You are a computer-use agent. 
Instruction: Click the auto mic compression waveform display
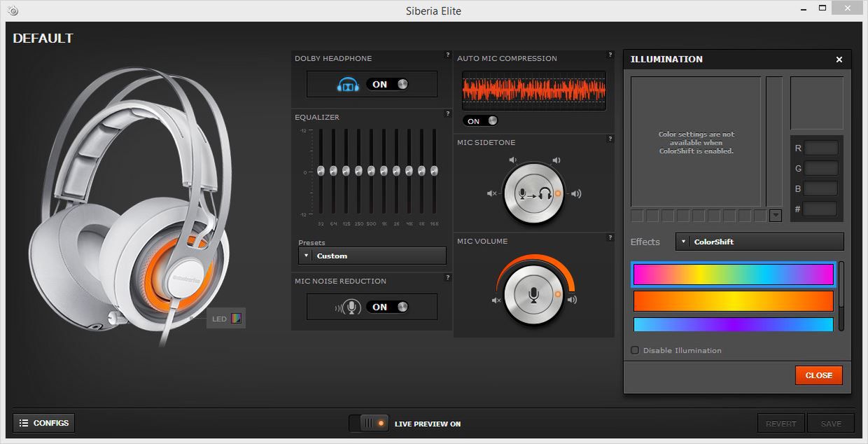click(534, 90)
